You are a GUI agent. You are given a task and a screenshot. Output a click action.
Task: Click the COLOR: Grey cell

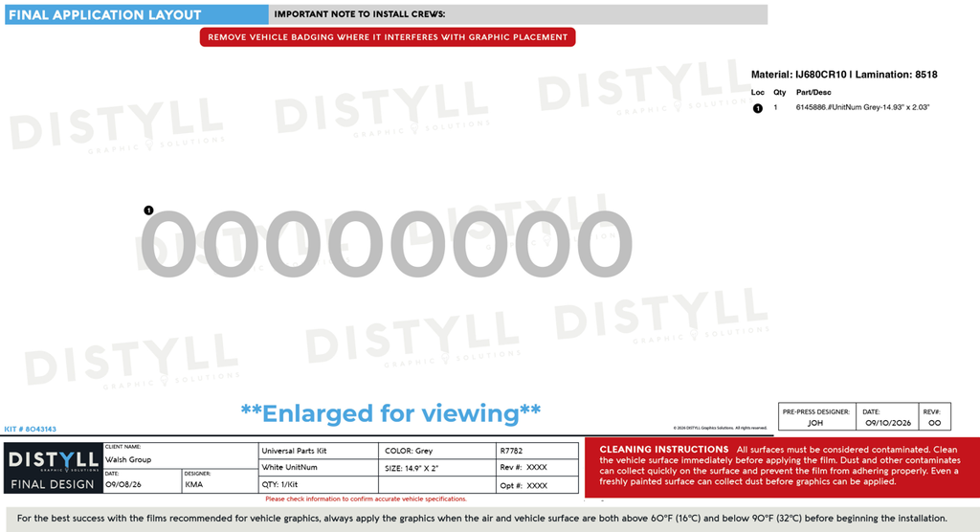(x=436, y=451)
